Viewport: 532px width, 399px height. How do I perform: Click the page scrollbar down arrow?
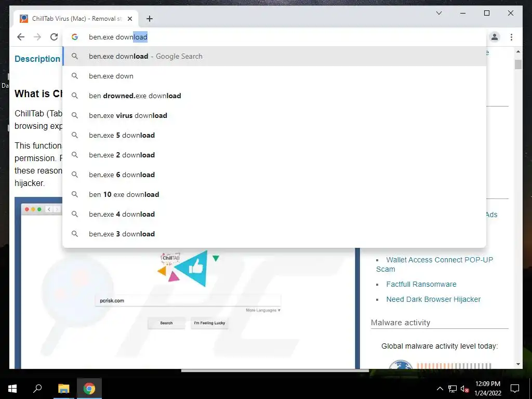(x=518, y=364)
